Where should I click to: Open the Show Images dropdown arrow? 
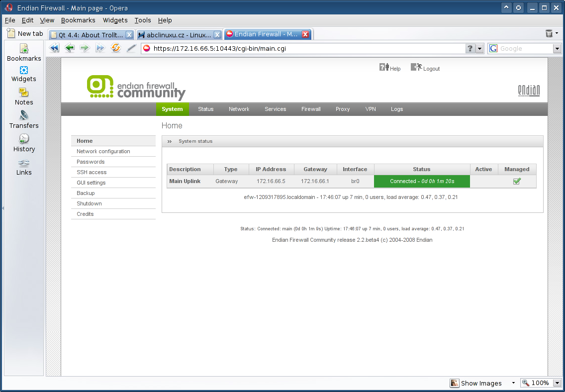click(513, 383)
